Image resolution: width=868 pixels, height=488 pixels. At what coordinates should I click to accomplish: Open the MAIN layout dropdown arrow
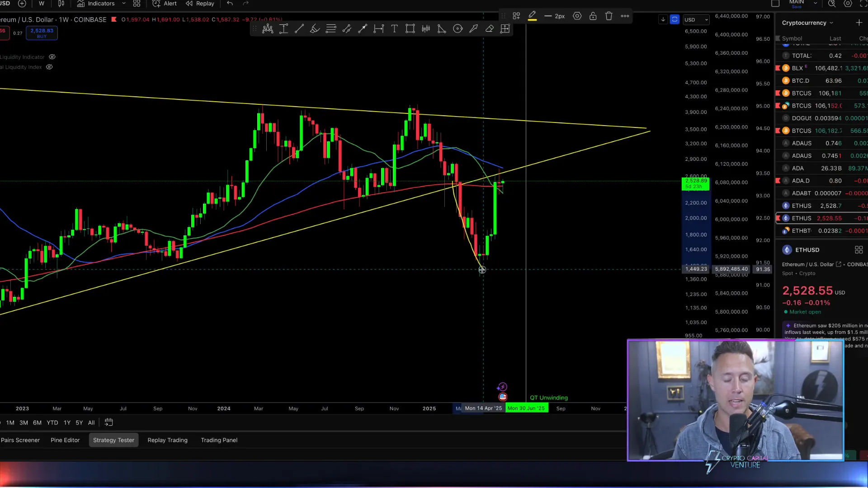(815, 4)
